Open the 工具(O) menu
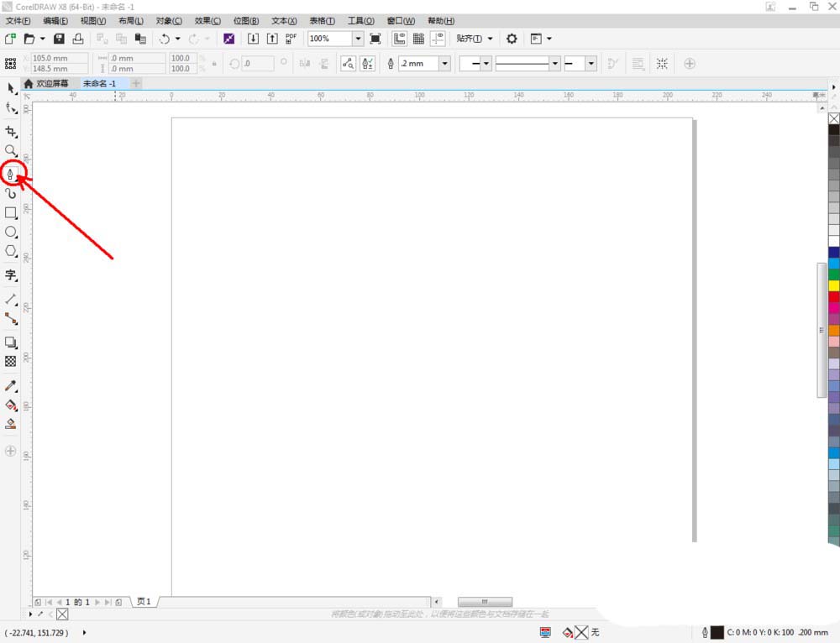 point(360,21)
